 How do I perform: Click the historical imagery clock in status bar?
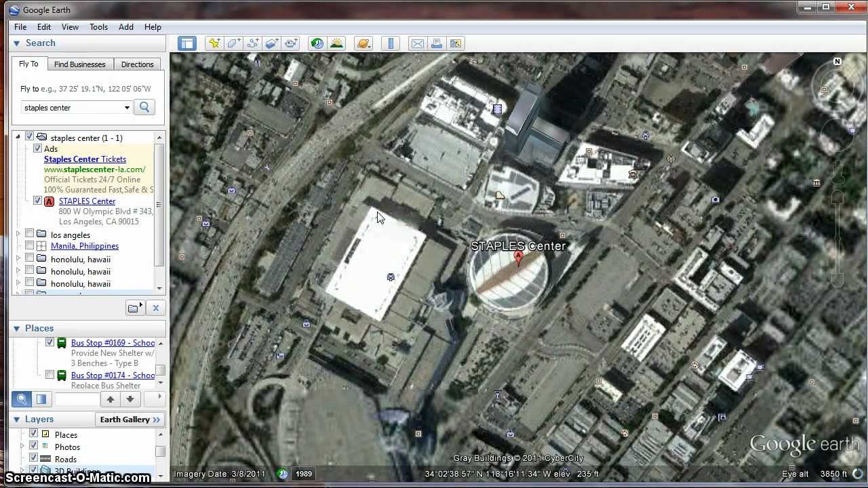283,474
